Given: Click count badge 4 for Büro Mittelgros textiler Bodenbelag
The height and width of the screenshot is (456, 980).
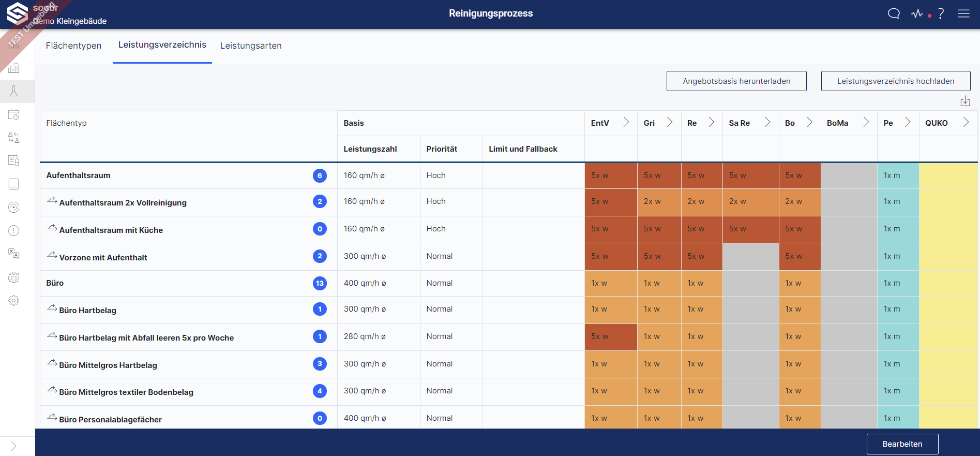Looking at the screenshot, I should coord(320,391).
